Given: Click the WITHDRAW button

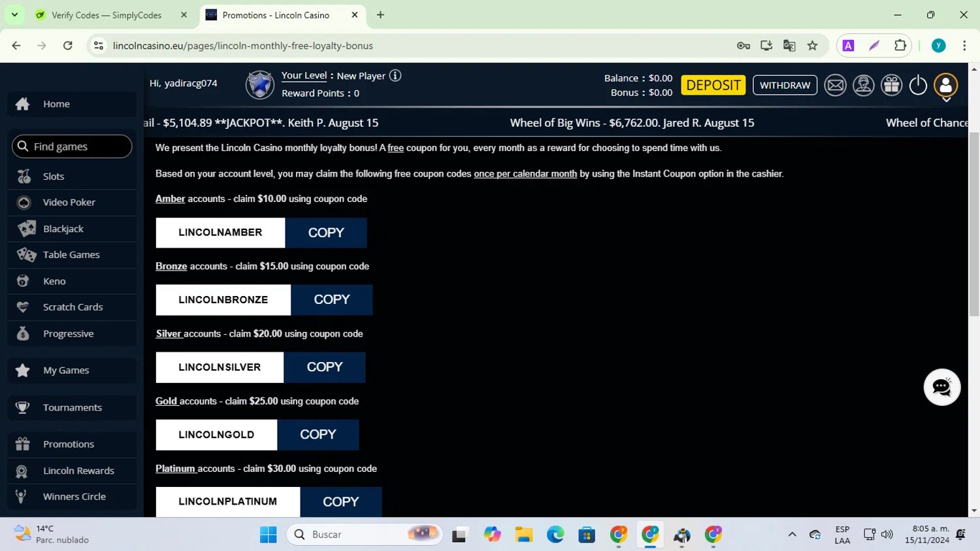Looking at the screenshot, I should [785, 85].
